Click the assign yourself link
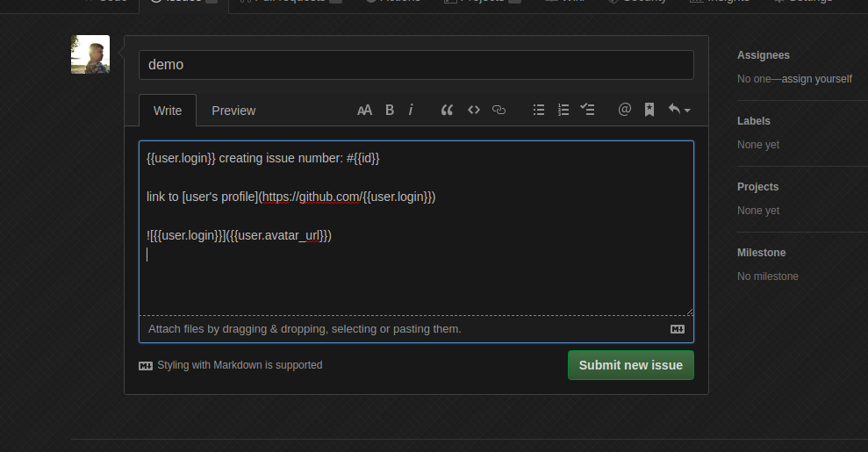 pos(816,79)
